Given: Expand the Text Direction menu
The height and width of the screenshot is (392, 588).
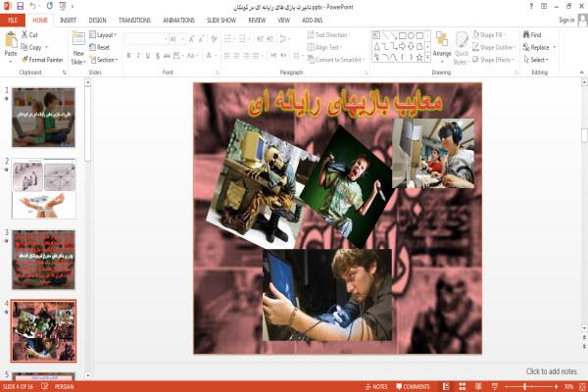Looking at the screenshot, I should tap(328, 35).
